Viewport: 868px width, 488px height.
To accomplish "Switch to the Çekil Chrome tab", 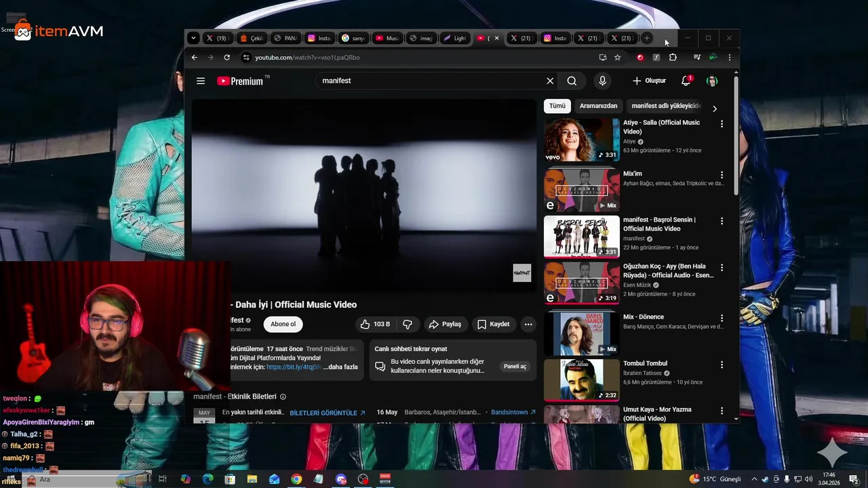I will point(252,38).
